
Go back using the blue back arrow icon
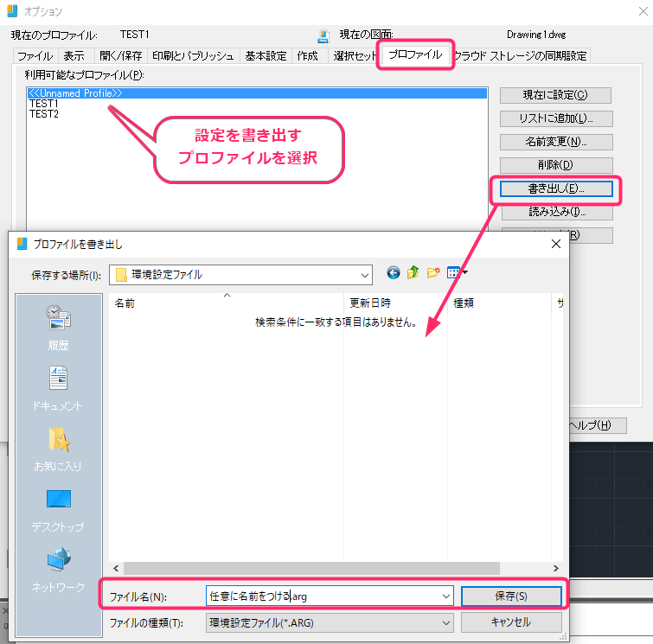(394, 272)
